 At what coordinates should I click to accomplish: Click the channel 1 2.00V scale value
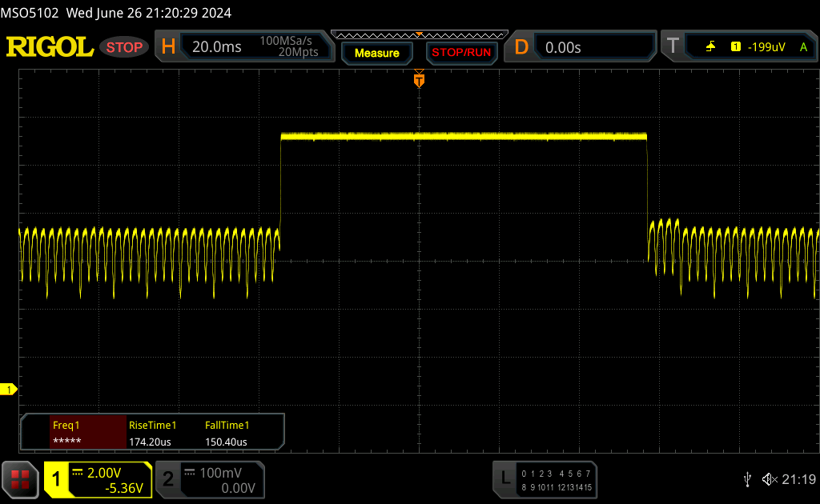pos(104,473)
